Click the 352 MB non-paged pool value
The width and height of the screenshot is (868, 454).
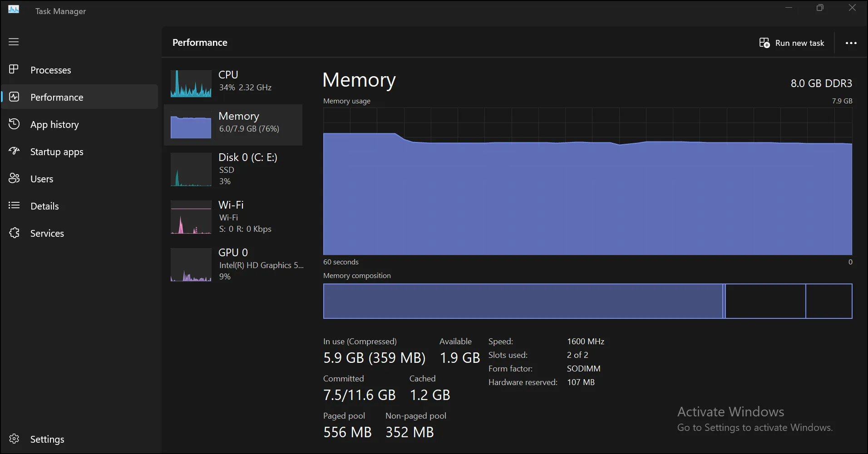tap(409, 432)
